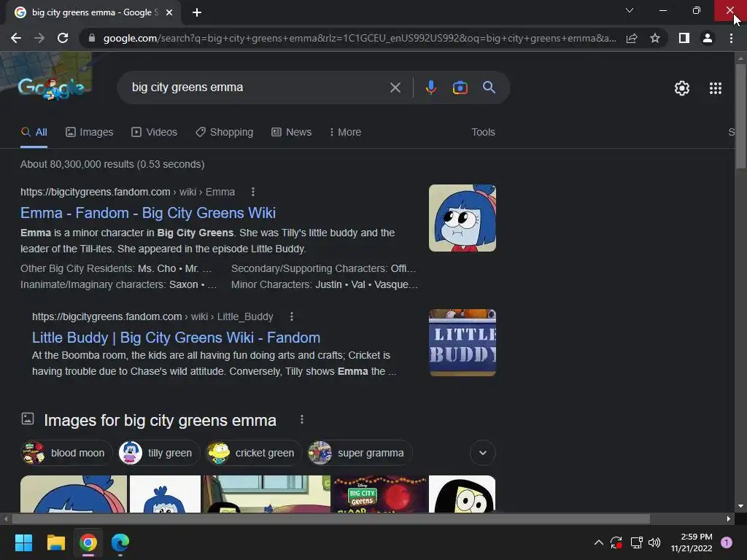
Task: Open the search Tools options
Action: (x=483, y=133)
